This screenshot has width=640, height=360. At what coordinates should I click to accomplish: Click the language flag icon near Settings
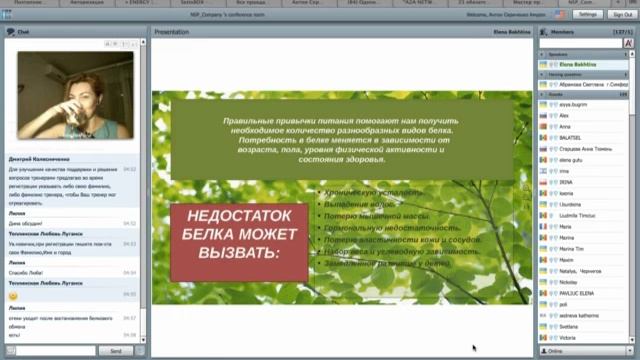point(560,14)
